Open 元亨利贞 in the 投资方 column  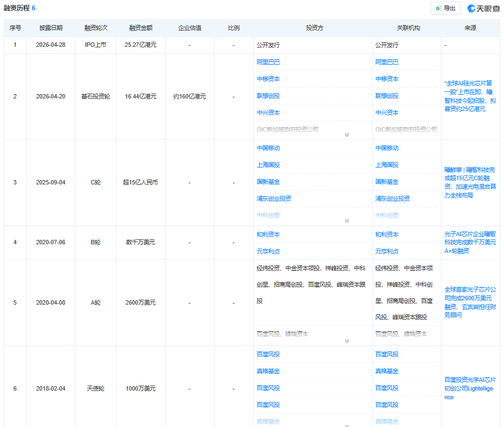coord(268,251)
